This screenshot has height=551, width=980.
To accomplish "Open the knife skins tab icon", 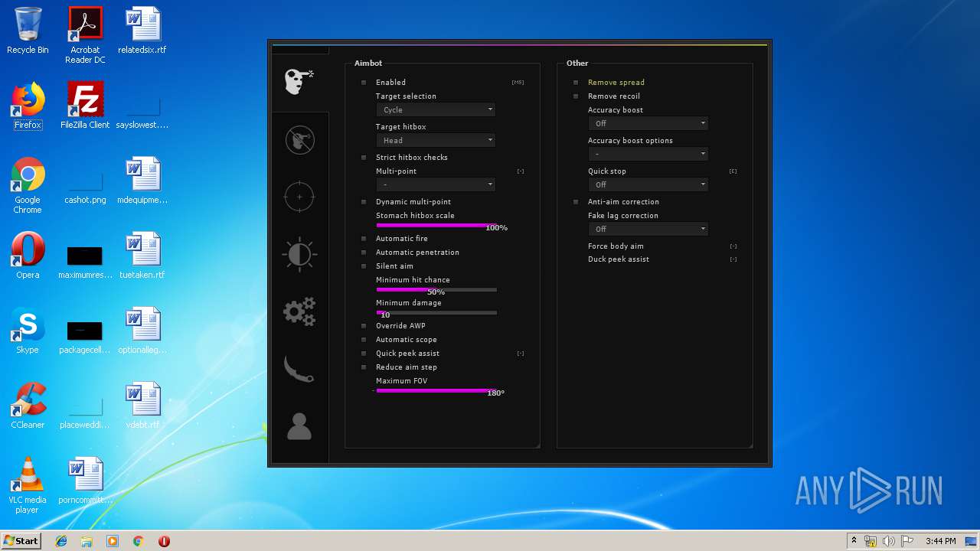I will click(299, 368).
